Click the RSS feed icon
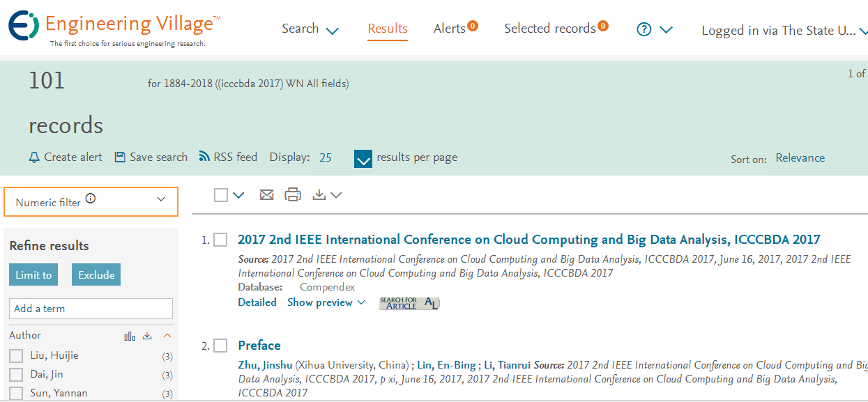Image resolution: width=868 pixels, height=402 pixels. coord(205,157)
